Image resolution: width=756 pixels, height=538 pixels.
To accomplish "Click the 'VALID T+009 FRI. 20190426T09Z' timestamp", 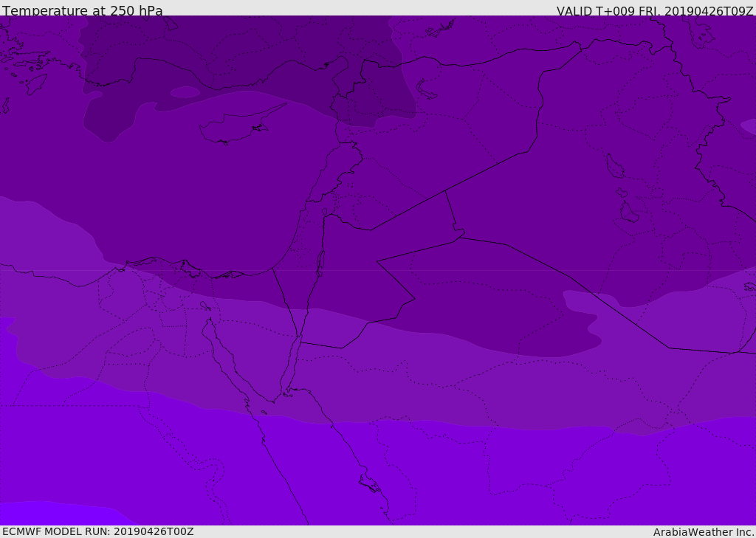I will click(655, 11).
